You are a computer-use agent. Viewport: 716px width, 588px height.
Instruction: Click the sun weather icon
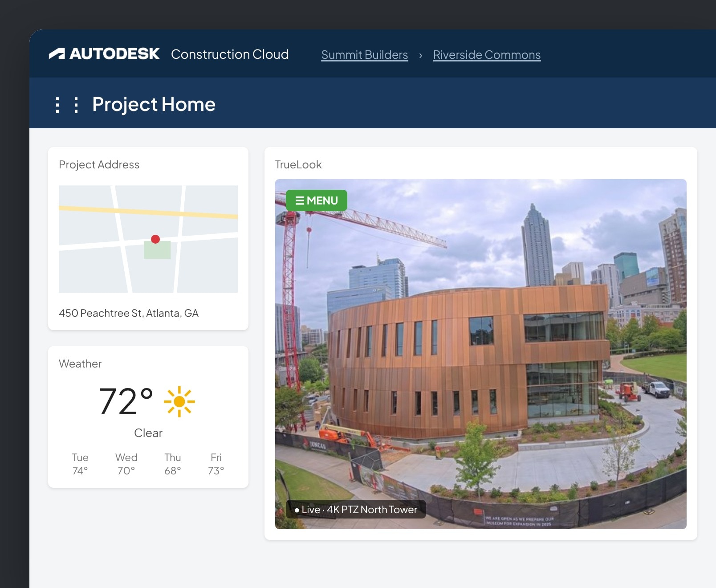(179, 401)
